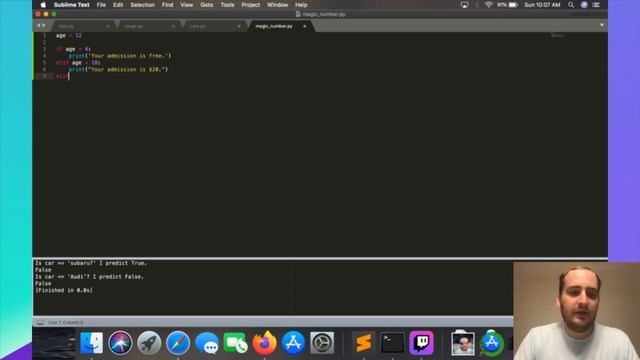Click the back tab navigation arrow

pos(39,25)
